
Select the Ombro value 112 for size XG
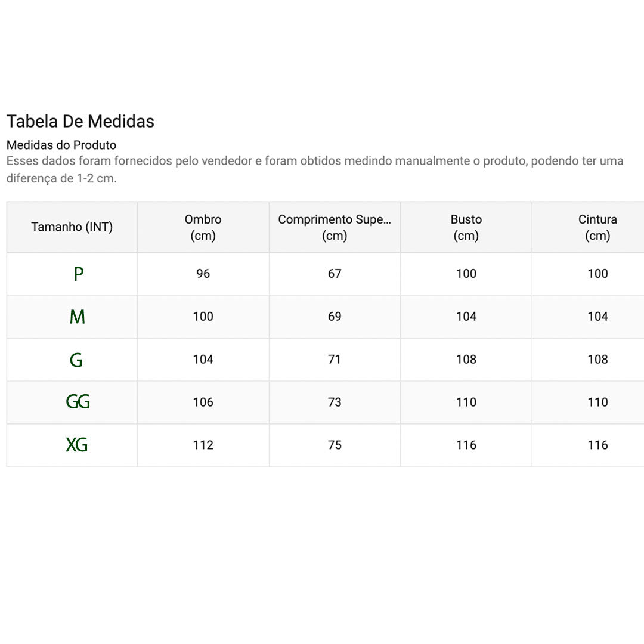tap(203, 445)
